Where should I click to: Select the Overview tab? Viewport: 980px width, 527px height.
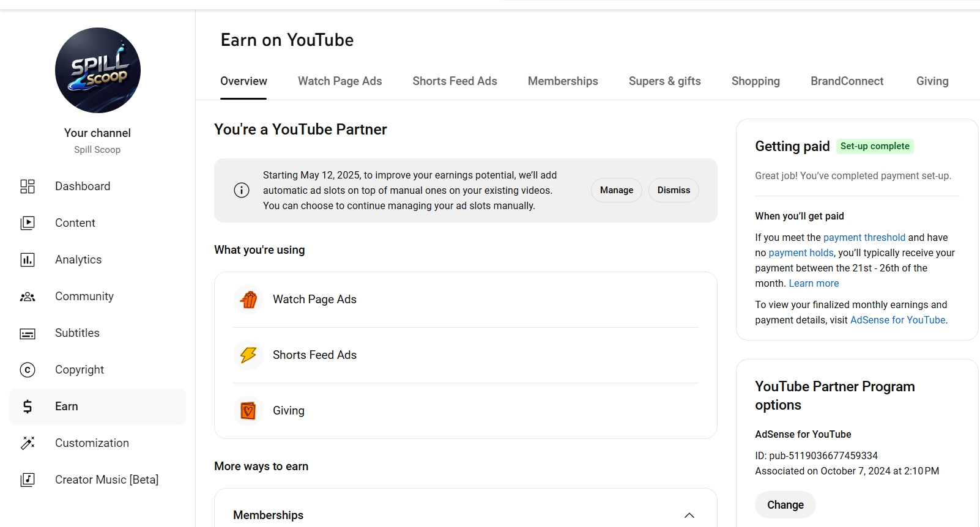tap(243, 81)
